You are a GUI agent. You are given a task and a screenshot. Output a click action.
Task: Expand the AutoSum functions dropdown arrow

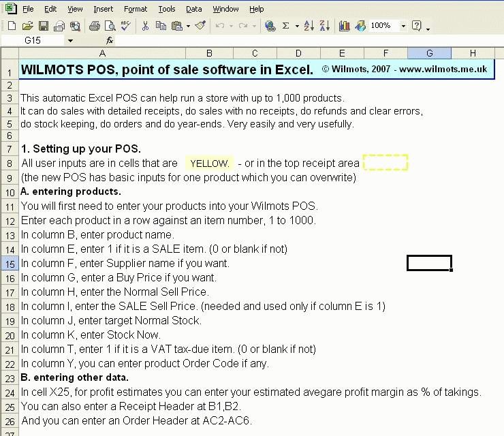[298, 26]
